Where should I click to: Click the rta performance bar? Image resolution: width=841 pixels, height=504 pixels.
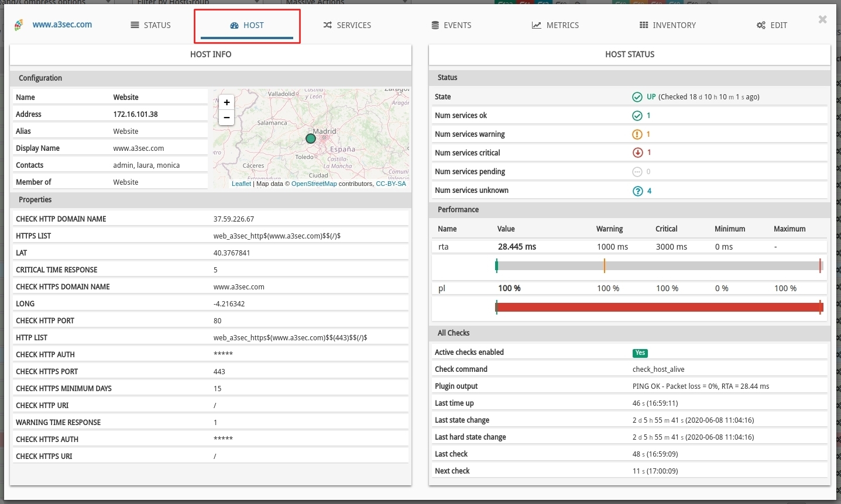pos(659,266)
